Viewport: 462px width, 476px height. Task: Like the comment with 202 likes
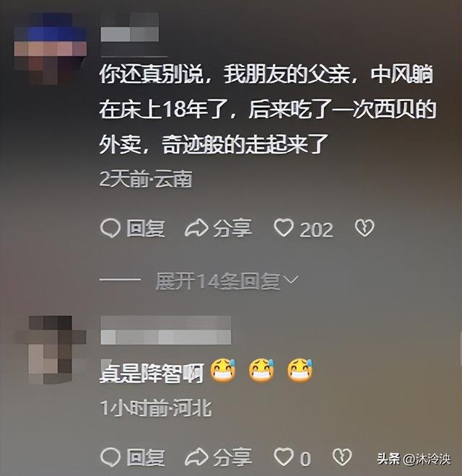click(x=283, y=228)
